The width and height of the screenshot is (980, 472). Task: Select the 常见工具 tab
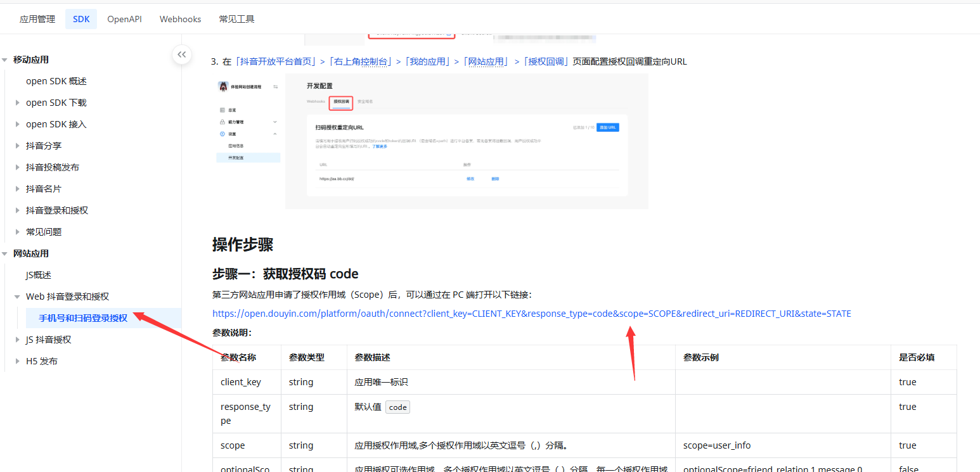click(x=236, y=19)
